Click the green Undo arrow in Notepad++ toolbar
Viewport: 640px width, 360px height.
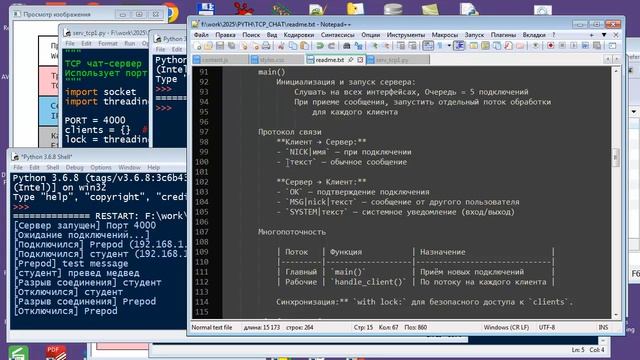pyautogui.click(x=320, y=46)
